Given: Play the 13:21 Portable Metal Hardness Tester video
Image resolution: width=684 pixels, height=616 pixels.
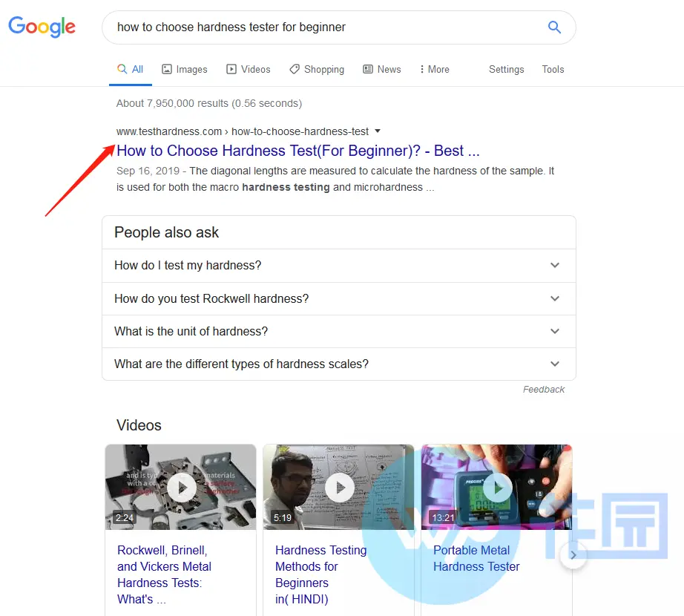Looking at the screenshot, I should 496,487.
